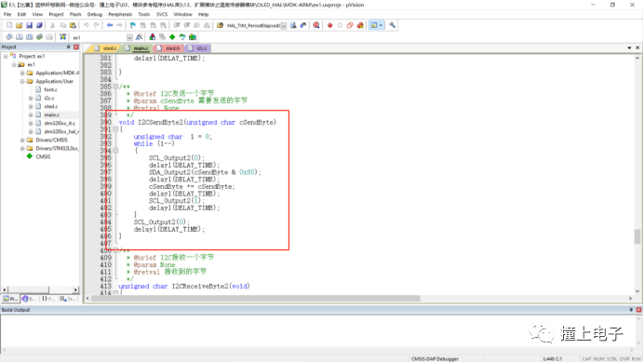644x362 pixels.
Task: Toggle pin on Project panel
Action: click(69, 47)
